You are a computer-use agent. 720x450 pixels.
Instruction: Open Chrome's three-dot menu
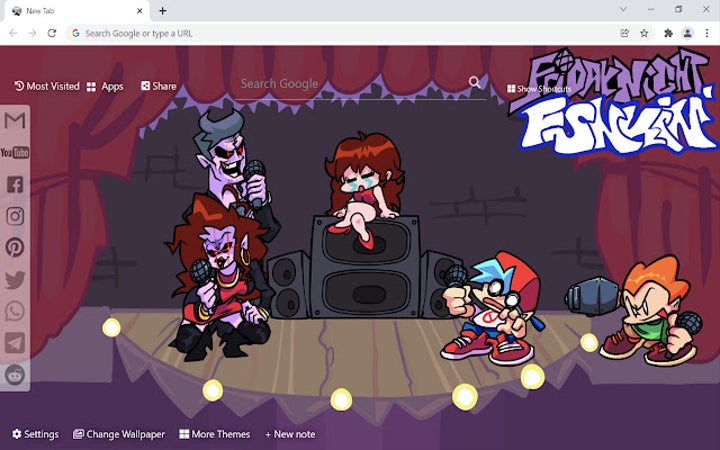pyautogui.click(x=707, y=33)
